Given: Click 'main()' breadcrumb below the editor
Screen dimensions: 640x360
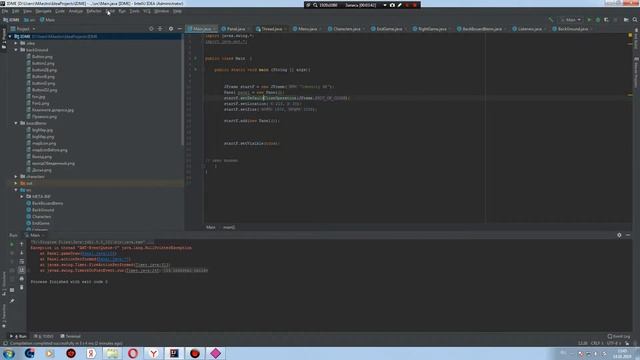Looking at the screenshot, I should [229, 227].
